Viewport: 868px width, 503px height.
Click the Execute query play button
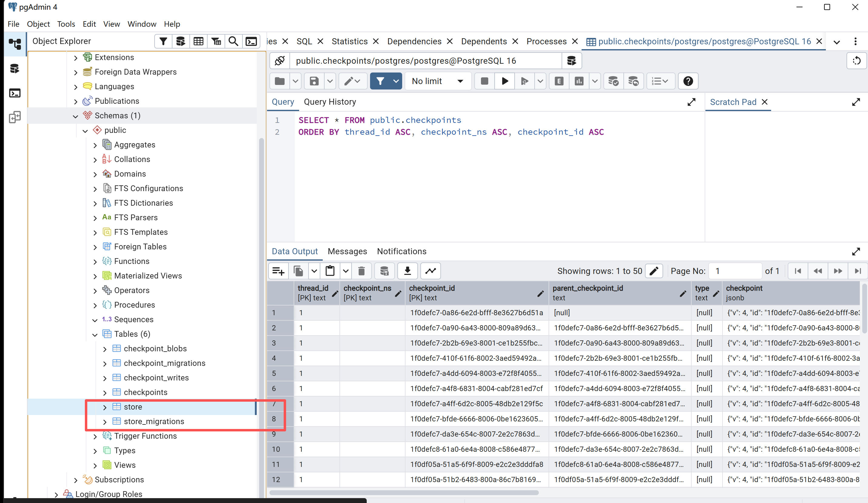[x=505, y=81]
